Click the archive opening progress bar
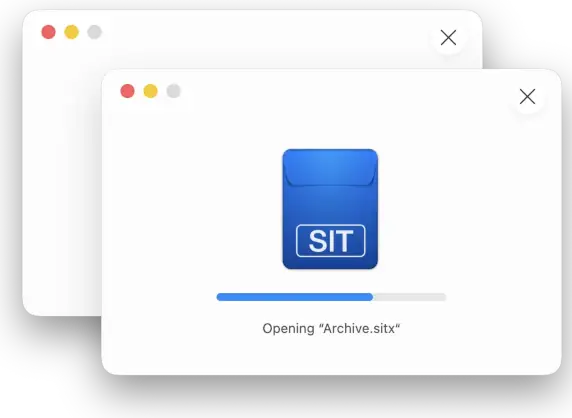572x418 pixels. point(331,297)
